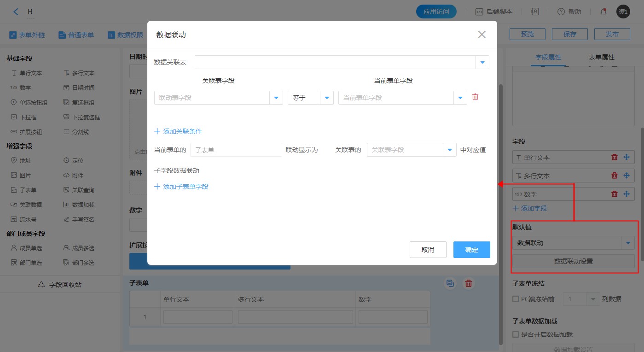Image resolution: width=644 pixels, height=352 pixels.
Task: Delete the 单行文本 field in properties panel
Action: click(614, 157)
